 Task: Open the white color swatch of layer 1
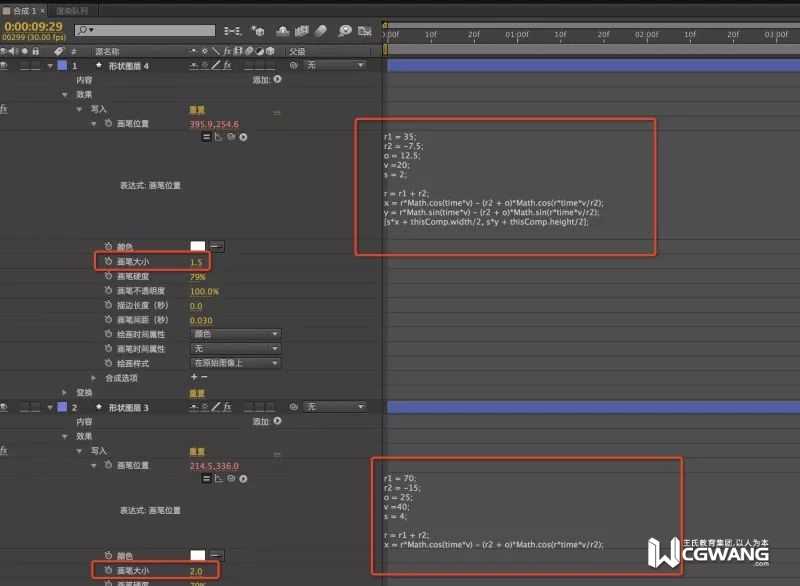[197, 246]
